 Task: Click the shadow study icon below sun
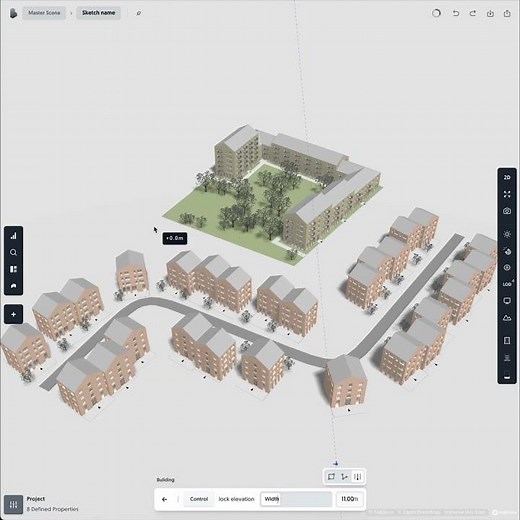coord(507,251)
